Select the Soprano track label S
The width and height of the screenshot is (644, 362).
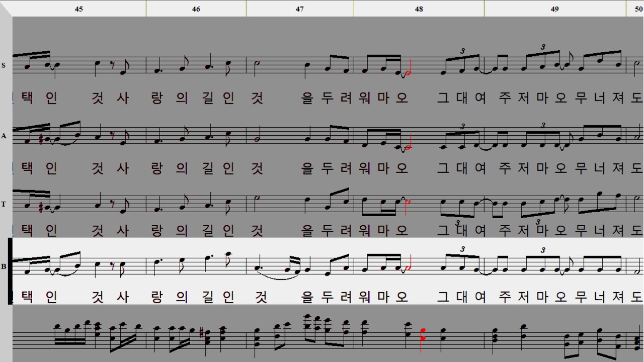pos(4,65)
